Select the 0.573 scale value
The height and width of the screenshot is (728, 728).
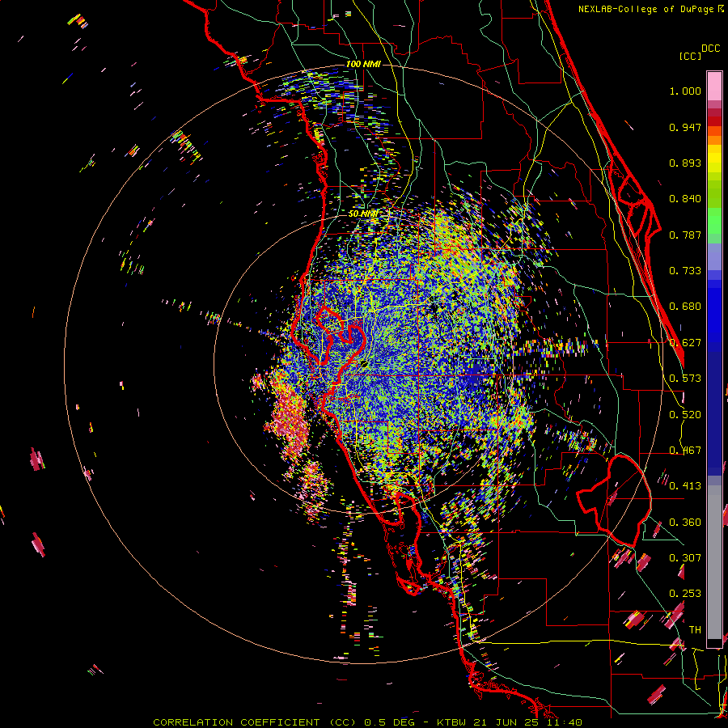(x=685, y=379)
